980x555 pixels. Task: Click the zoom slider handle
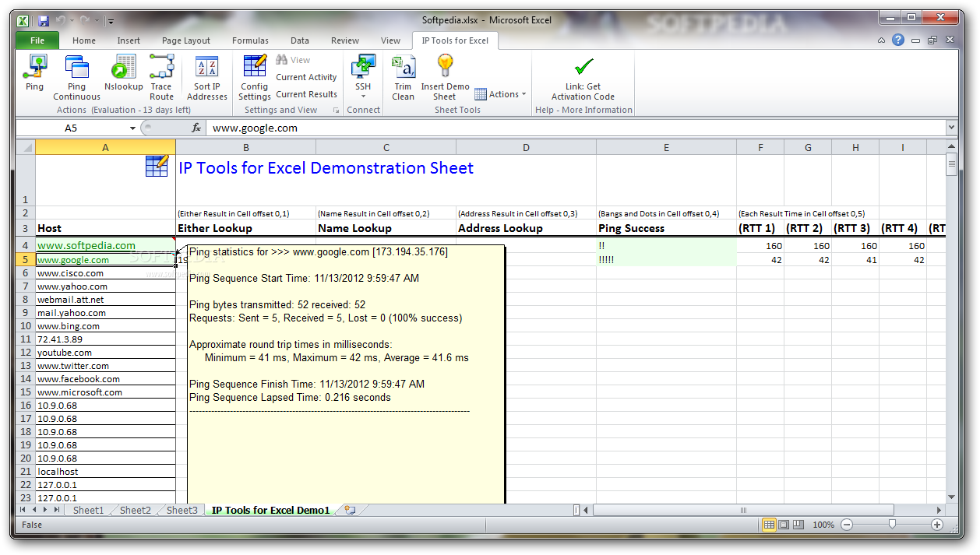coord(892,525)
